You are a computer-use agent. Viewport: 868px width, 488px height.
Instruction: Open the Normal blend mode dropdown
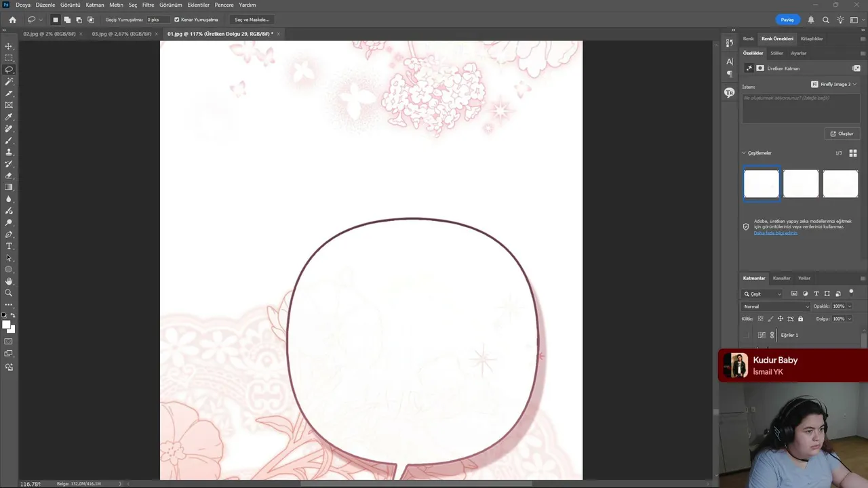[776, 306]
